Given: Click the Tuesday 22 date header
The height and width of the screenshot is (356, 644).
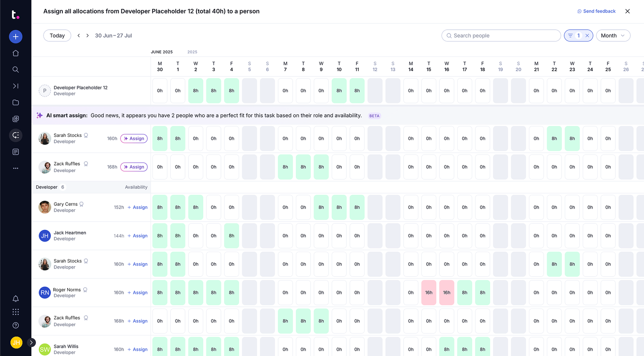Looking at the screenshot, I should coord(554,66).
